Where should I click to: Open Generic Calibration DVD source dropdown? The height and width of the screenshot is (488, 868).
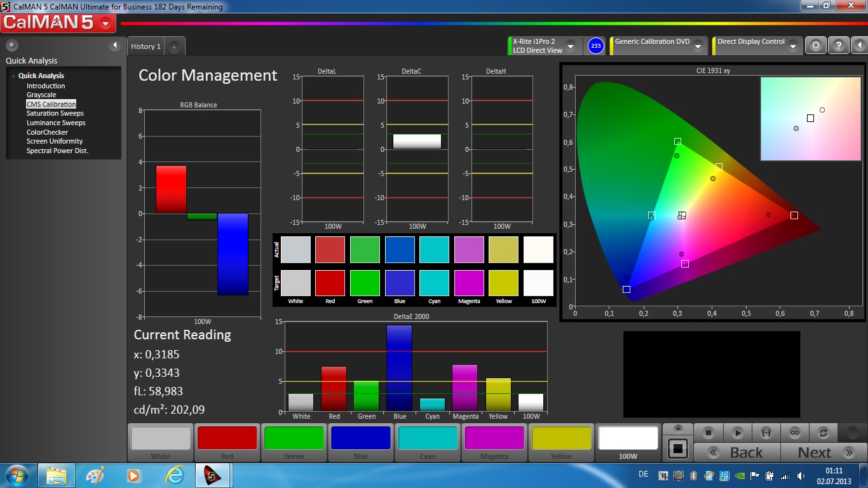coord(698,46)
